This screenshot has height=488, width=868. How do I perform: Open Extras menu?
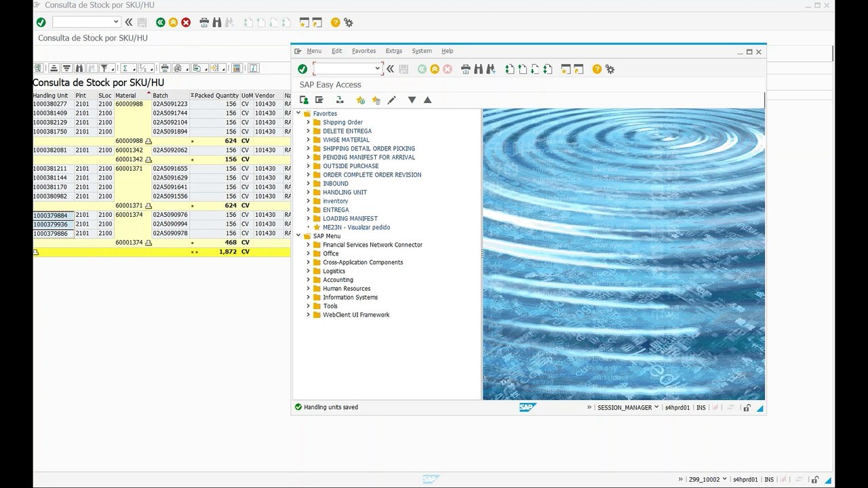click(393, 51)
